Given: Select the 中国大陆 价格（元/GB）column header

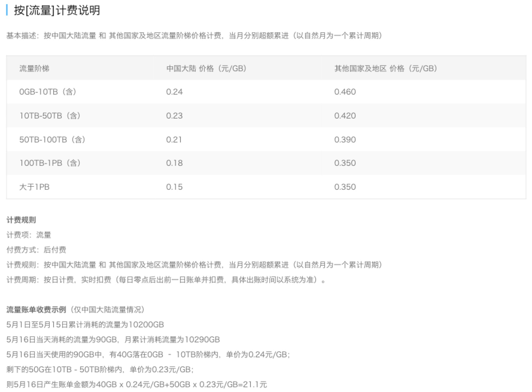Looking at the screenshot, I should (207, 69).
